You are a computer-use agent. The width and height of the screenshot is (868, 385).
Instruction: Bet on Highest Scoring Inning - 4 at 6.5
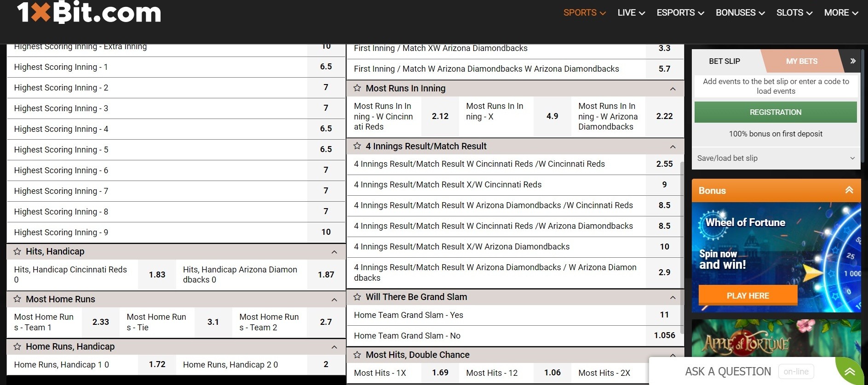(x=326, y=129)
